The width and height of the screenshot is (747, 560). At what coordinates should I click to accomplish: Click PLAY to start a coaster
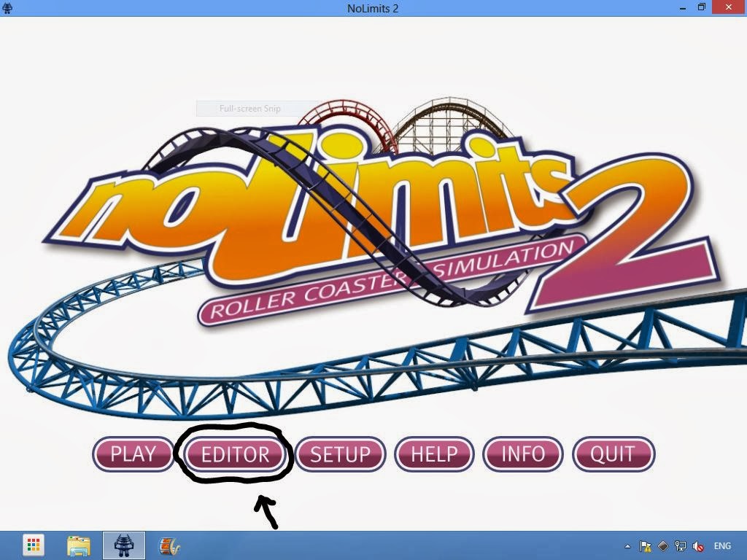pyautogui.click(x=133, y=454)
